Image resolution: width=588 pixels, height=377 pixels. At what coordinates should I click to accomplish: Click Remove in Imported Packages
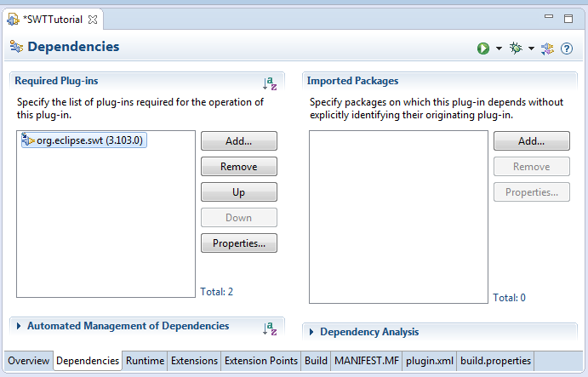532,167
